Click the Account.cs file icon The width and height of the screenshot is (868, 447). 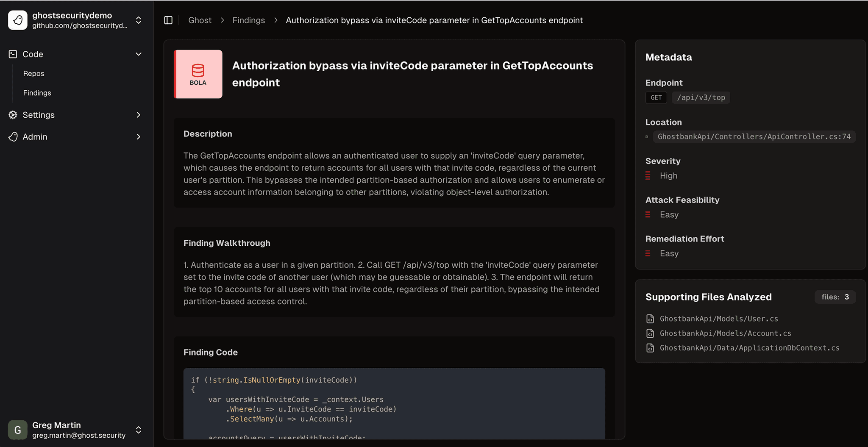click(x=650, y=333)
